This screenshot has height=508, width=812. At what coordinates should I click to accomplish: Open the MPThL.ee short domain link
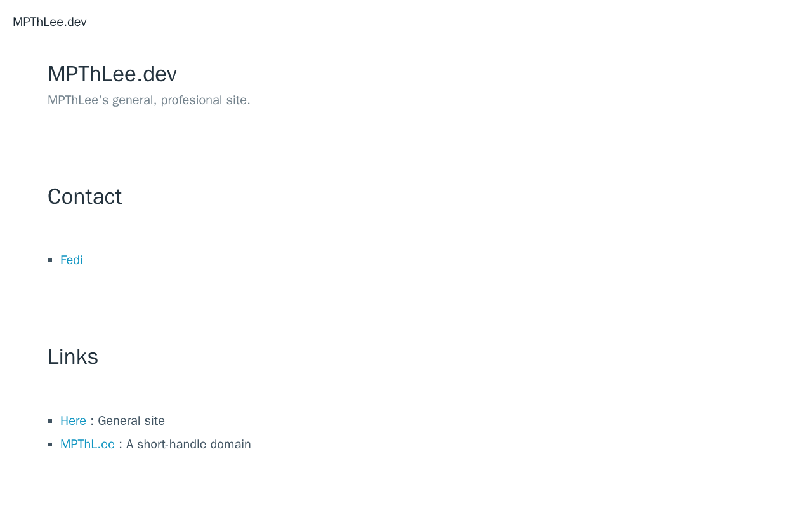coord(88,444)
